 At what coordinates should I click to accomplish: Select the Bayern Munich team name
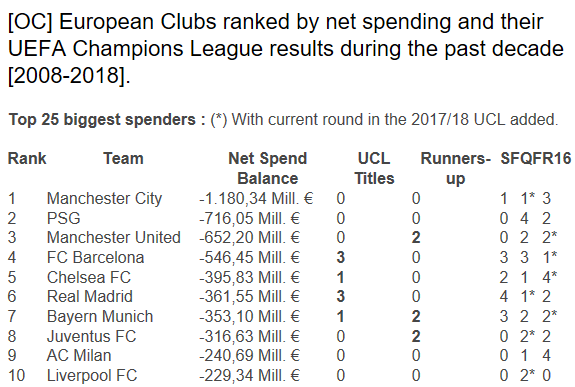pyautogui.click(x=100, y=317)
